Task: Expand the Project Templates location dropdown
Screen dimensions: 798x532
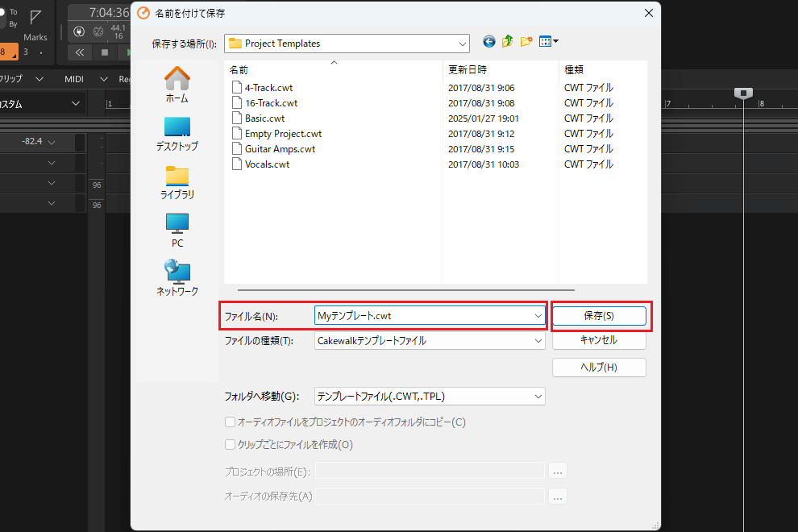Action: [x=462, y=44]
